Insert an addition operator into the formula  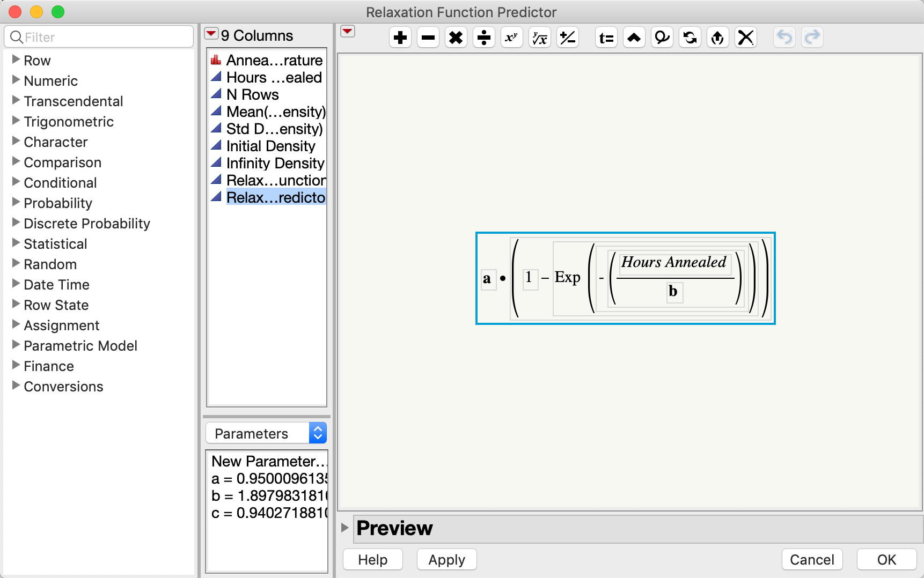(x=400, y=38)
